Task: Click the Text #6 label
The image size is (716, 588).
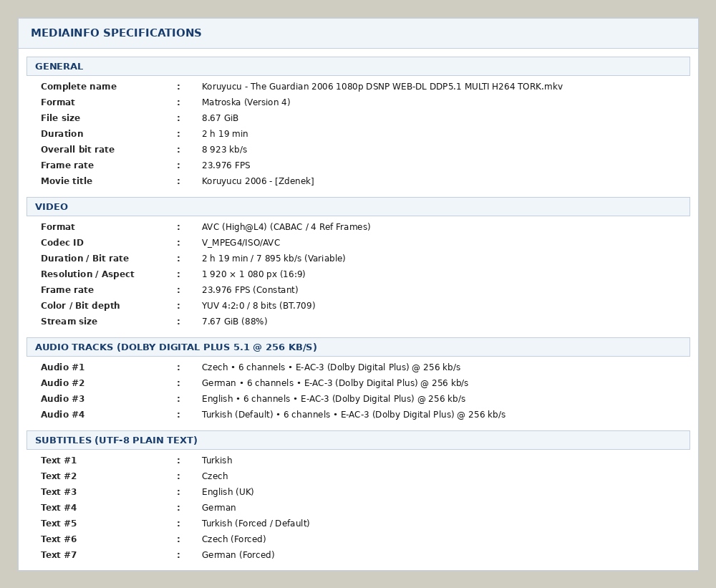Action: coord(59,539)
